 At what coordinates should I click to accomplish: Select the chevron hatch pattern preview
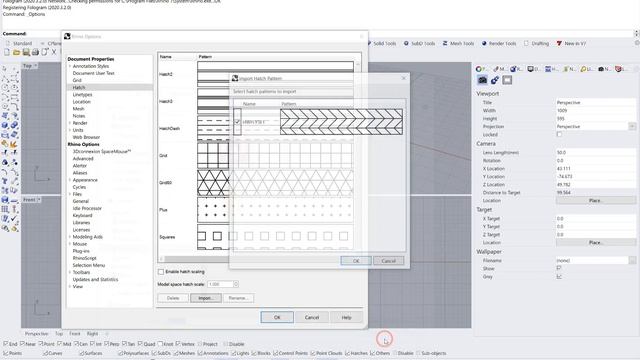pos(341,122)
